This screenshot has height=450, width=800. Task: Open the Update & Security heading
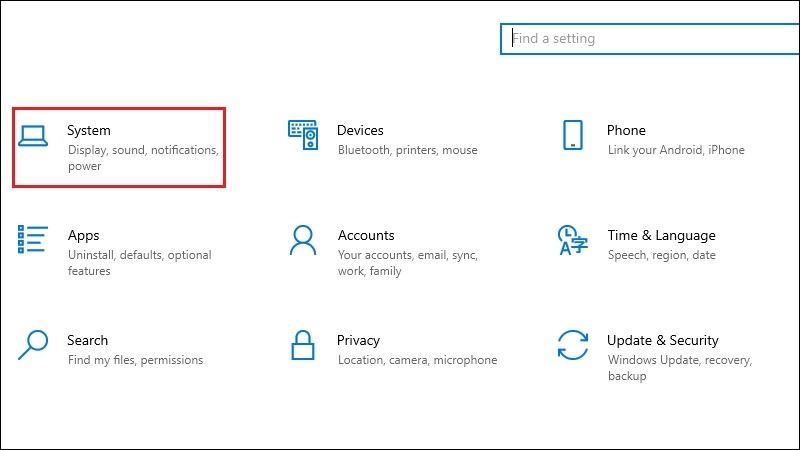pos(663,340)
